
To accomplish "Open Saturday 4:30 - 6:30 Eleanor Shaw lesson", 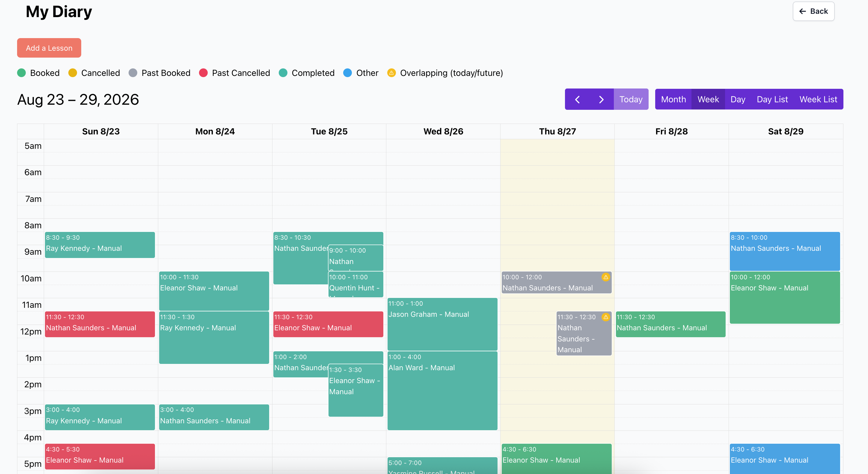I will pyautogui.click(x=785, y=459).
